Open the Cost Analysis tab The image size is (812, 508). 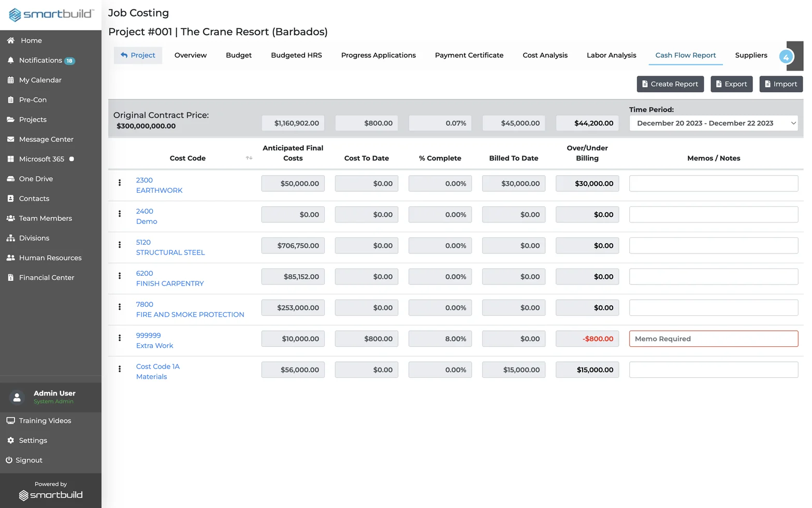click(545, 55)
